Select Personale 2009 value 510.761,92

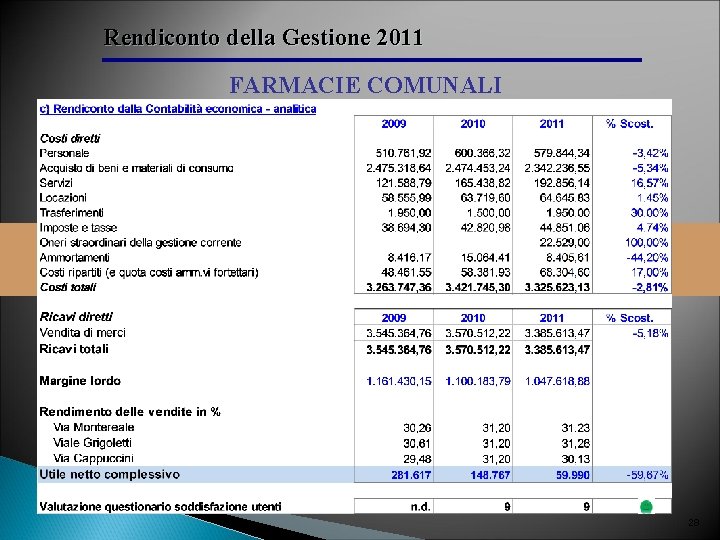[403, 153]
